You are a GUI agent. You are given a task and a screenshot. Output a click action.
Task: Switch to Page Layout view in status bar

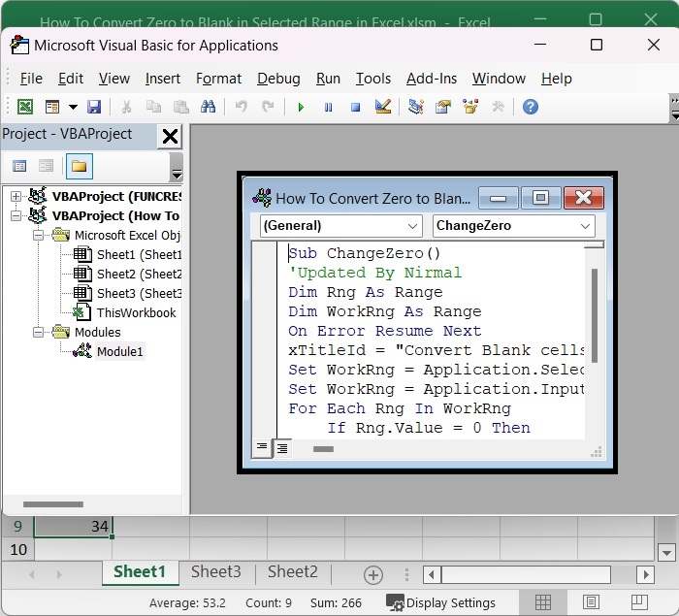pos(591,602)
